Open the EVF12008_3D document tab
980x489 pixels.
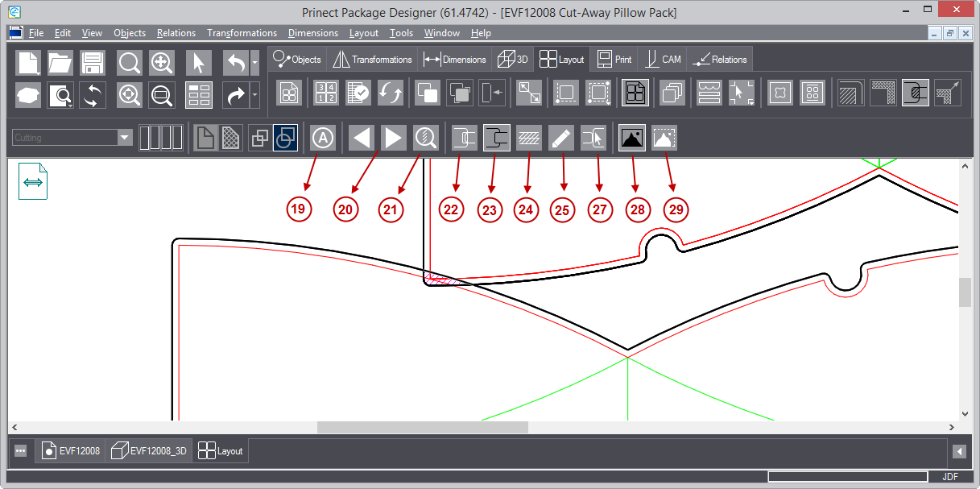point(149,451)
